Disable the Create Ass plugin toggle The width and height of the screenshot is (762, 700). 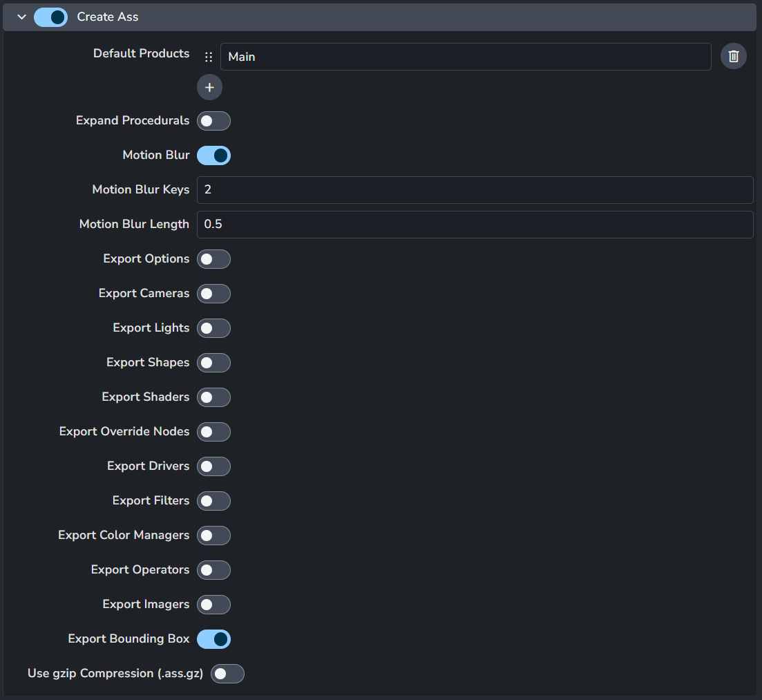point(50,17)
